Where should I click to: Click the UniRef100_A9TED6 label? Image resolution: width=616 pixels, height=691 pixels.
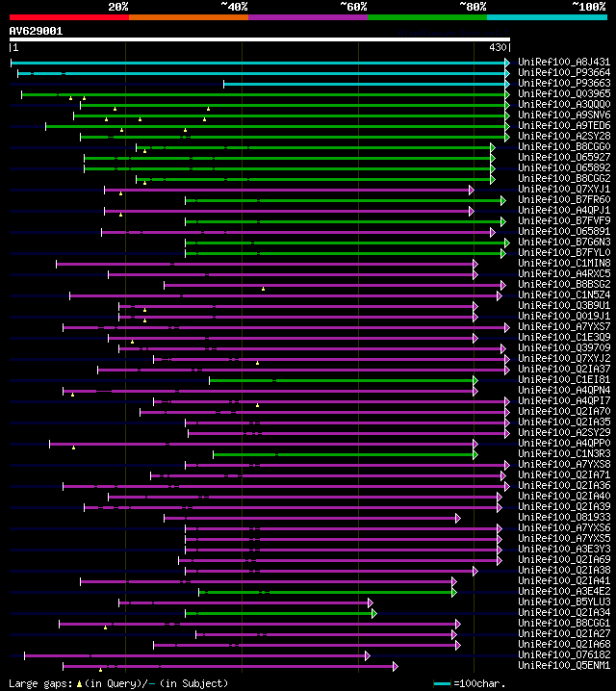pyautogui.click(x=564, y=125)
